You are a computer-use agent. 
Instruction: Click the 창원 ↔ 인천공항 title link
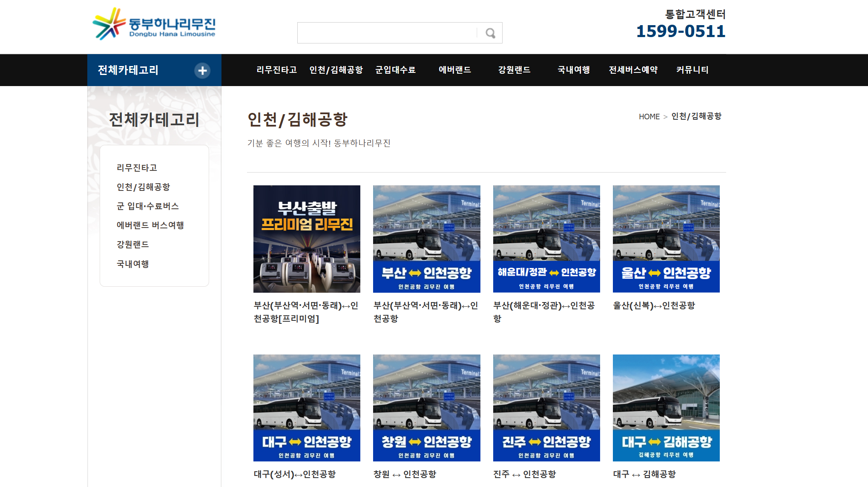405,474
